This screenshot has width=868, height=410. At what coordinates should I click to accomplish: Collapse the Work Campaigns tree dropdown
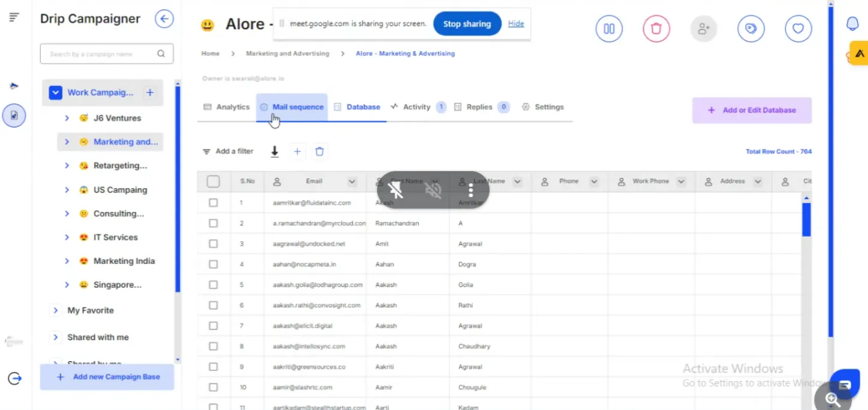55,93
